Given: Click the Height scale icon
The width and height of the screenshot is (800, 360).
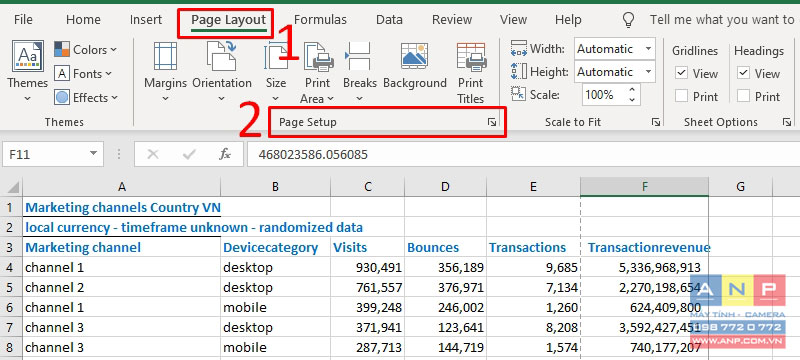Looking at the screenshot, I should 518,71.
